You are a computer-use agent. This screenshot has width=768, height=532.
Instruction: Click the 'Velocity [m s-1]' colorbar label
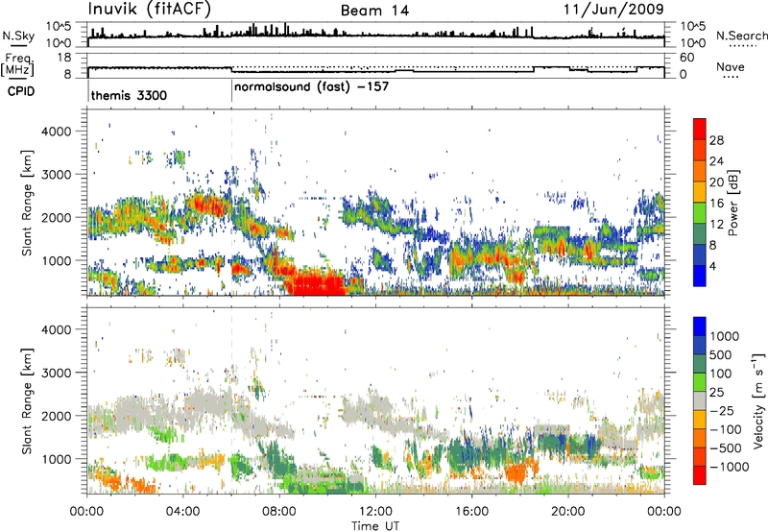point(759,400)
